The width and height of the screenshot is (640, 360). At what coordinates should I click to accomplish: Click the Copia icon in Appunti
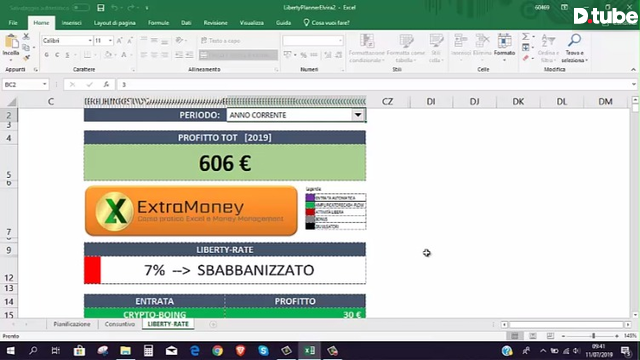coord(26,47)
